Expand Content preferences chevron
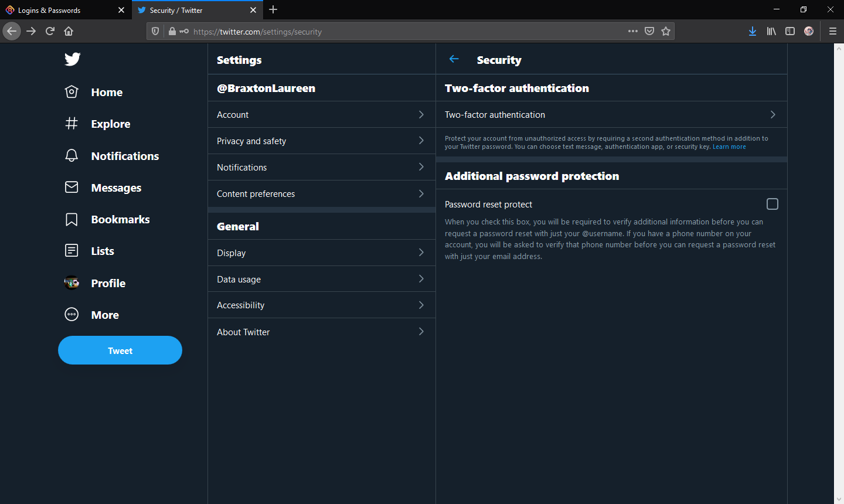The image size is (844, 504). tap(421, 193)
